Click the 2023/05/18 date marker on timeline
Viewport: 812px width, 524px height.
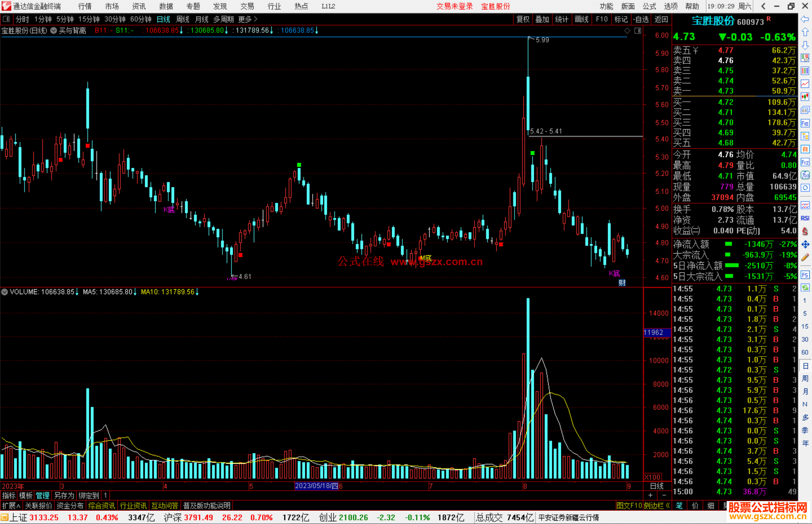point(317,486)
